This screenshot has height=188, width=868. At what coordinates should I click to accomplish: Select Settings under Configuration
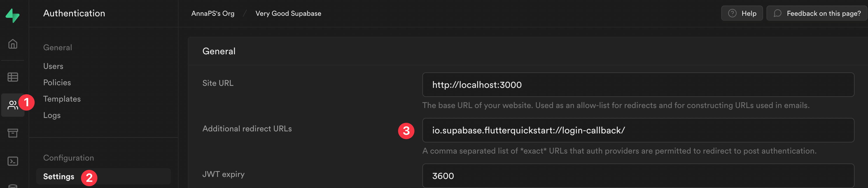(58, 176)
